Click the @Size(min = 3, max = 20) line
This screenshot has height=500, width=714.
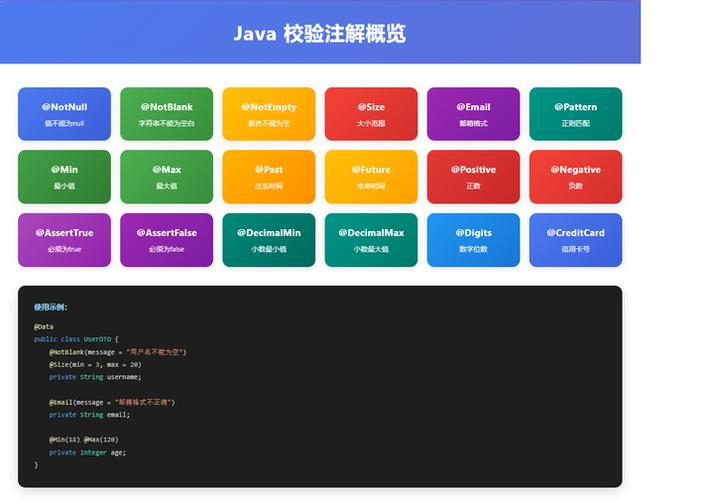click(x=95, y=364)
